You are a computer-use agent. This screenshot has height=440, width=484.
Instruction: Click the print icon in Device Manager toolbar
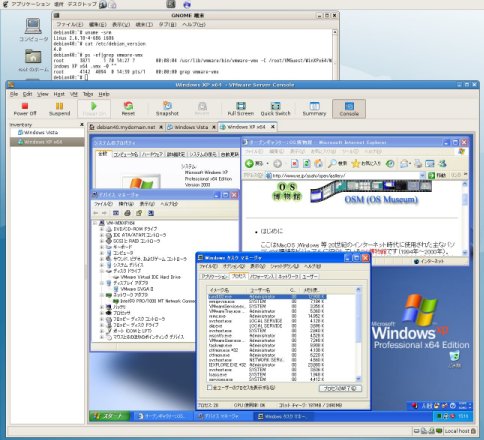(x=127, y=213)
